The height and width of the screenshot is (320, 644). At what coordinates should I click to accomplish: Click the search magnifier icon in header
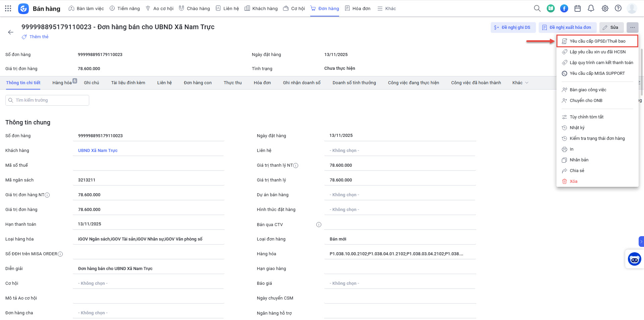coord(537,8)
